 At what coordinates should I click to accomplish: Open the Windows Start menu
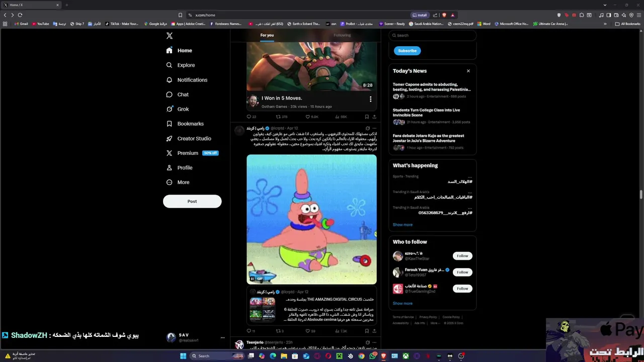point(183,356)
